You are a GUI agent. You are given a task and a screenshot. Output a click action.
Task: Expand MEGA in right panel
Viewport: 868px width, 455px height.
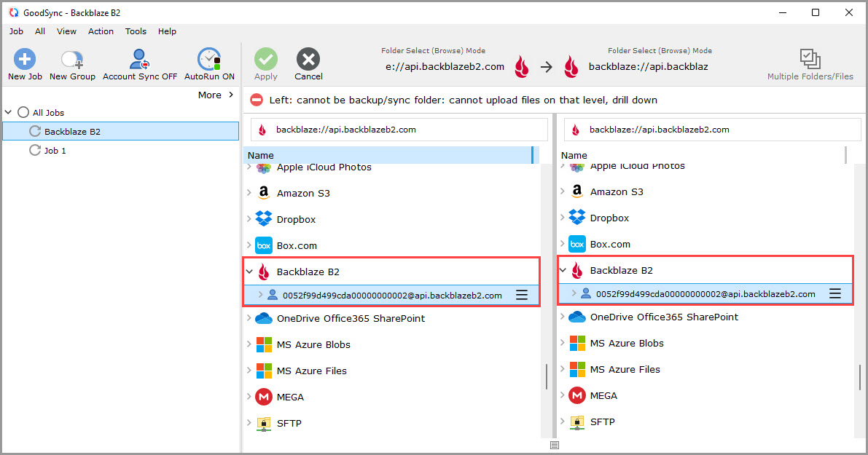click(563, 395)
